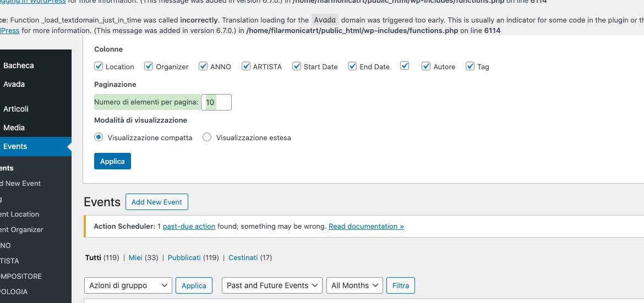This screenshot has width=644, height=303.
Task: Open the past-due action link
Action: click(189, 226)
